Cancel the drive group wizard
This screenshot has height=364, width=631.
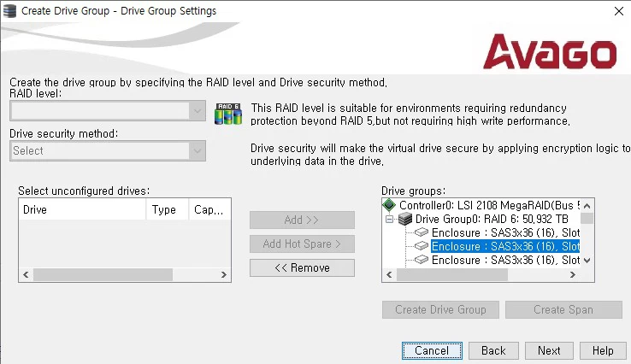[432, 350]
